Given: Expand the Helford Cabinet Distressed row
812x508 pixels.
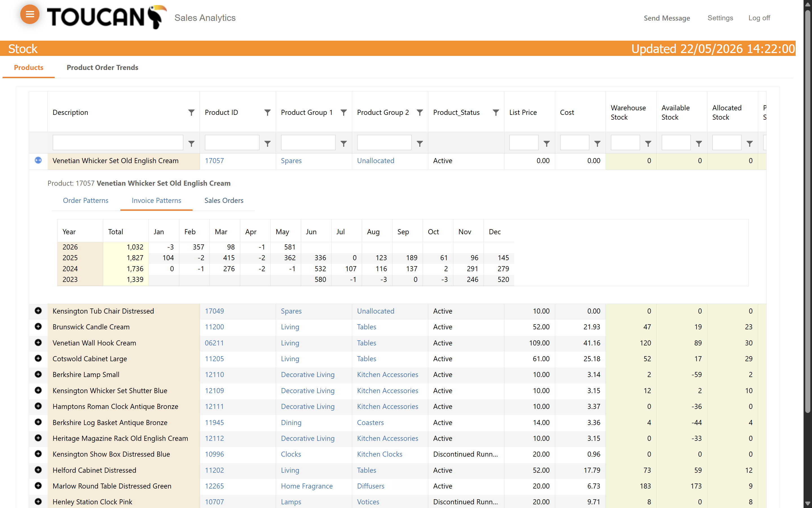Looking at the screenshot, I should click(38, 470).
